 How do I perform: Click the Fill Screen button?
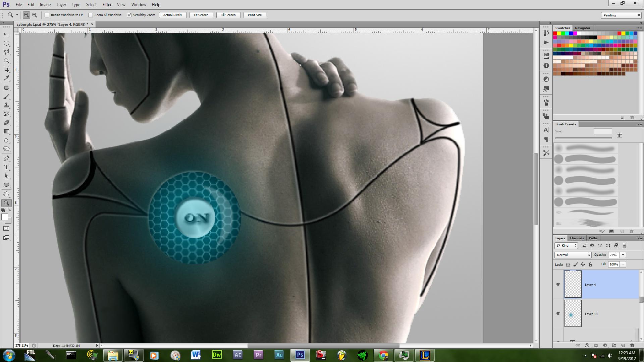pyautogui.click(x=228, y=15)
